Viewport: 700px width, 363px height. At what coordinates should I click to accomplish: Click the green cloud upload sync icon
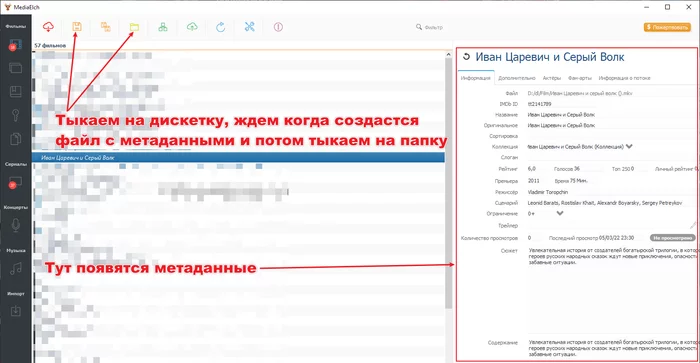click(x=192, y=27)
